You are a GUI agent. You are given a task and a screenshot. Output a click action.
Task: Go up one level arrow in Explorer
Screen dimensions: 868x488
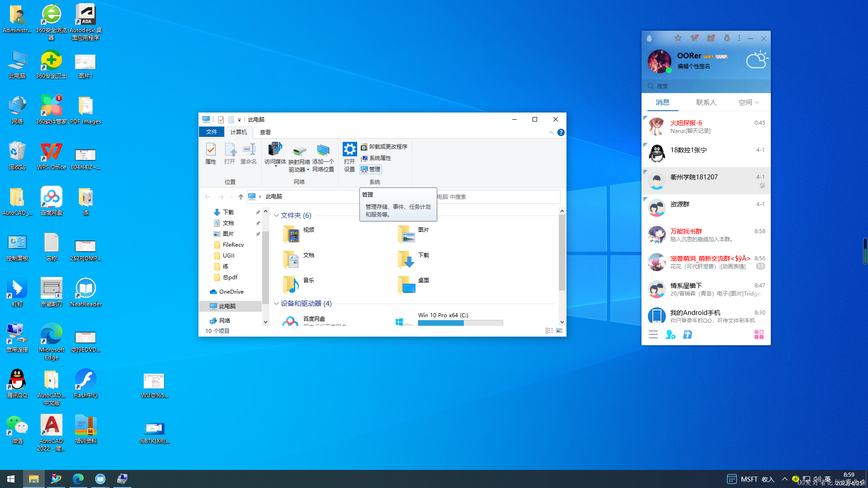pyautogui.click(x=241, y=197)
